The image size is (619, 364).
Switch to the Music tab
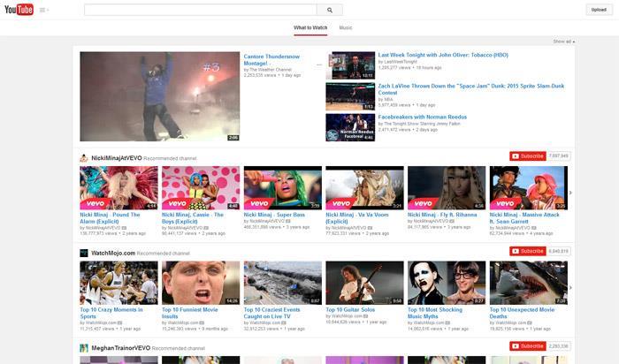[346, 27]
